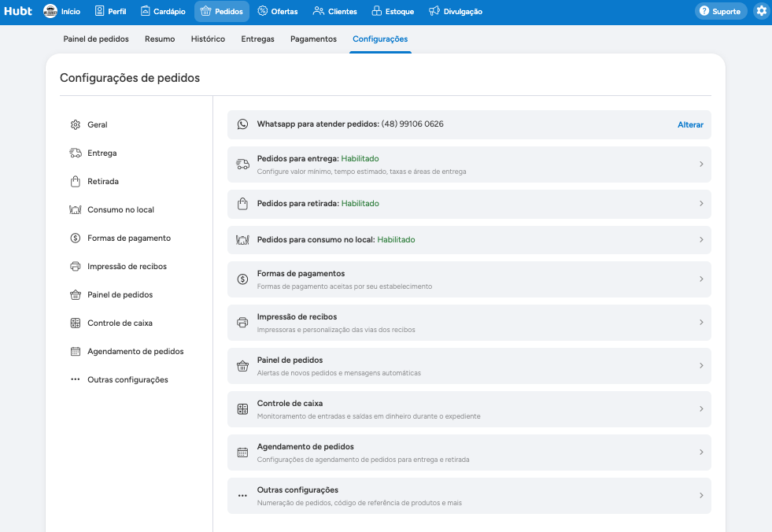This screenshot has width=772, height=532.
Task: Expand Impressão de recibos card chevron
Action: [701, 322]
